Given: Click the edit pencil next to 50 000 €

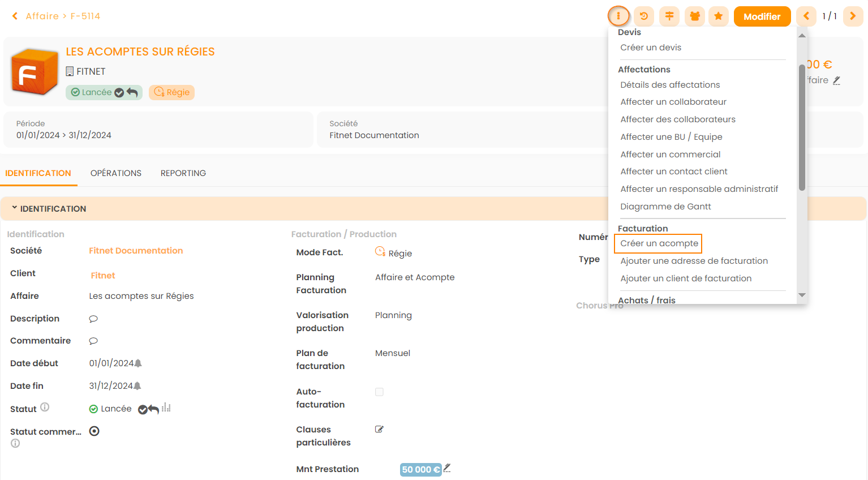Looking at the screenshot, I should (x=447, y=468).
